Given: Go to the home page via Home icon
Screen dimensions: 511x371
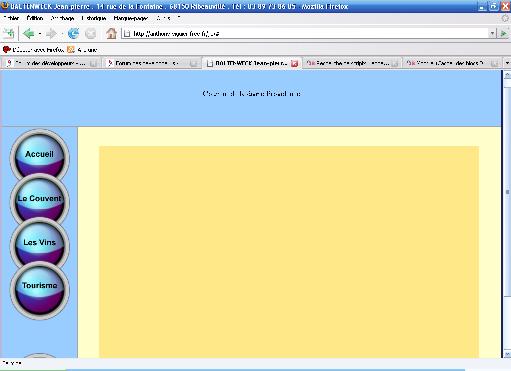Looking at the screenshot, I should [x=111, y=33].
